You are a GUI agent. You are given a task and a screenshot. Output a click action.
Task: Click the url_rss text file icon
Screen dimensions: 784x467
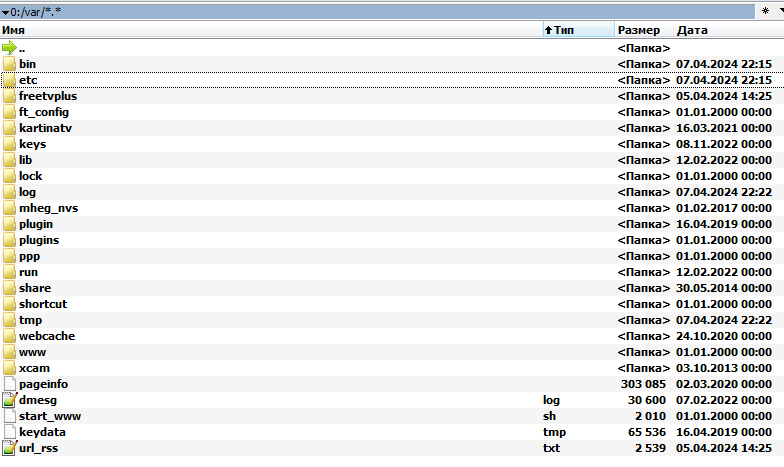tap(9, 448)
